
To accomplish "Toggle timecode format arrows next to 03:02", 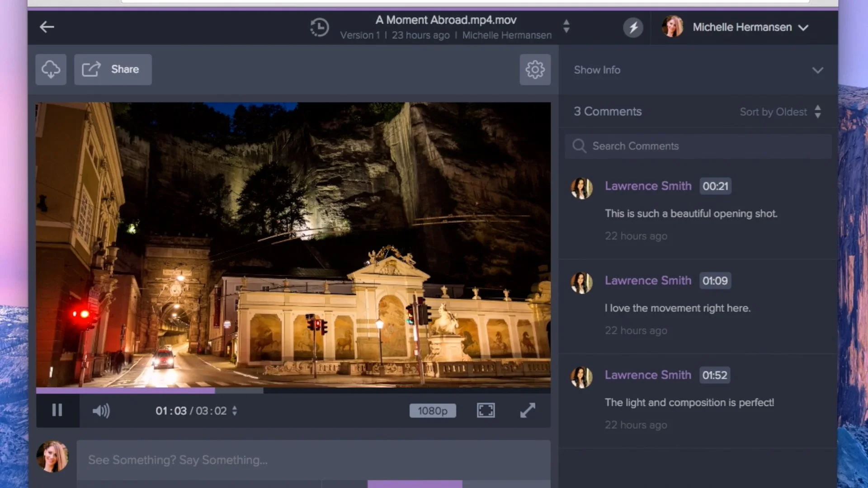I will [234, 411].
